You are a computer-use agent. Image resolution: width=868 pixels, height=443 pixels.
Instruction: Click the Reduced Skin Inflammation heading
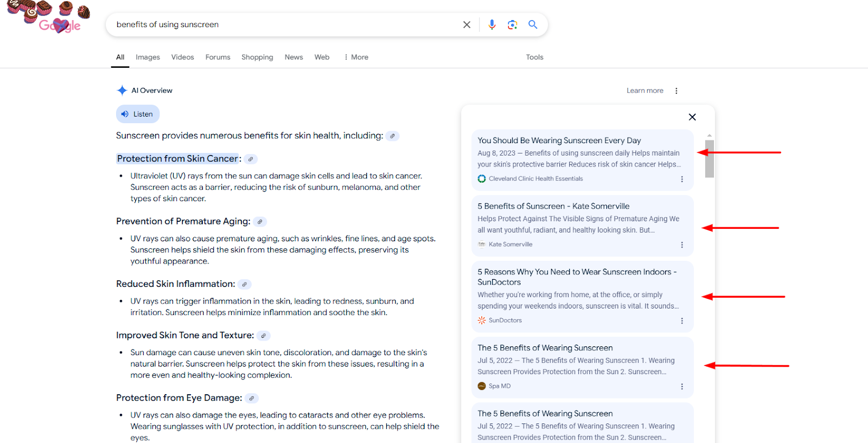tap(176, 284)
